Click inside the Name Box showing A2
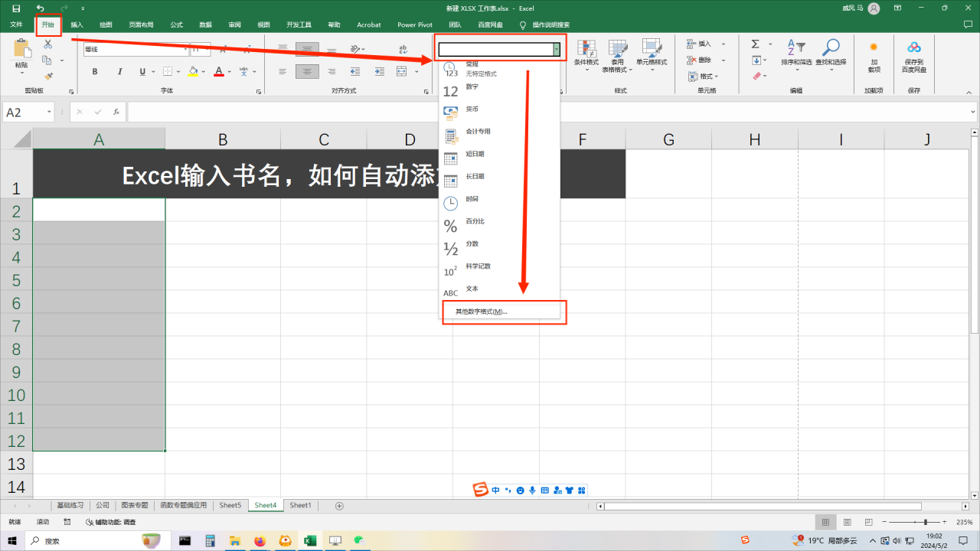The image size is (980, 551). pos(23,112)
